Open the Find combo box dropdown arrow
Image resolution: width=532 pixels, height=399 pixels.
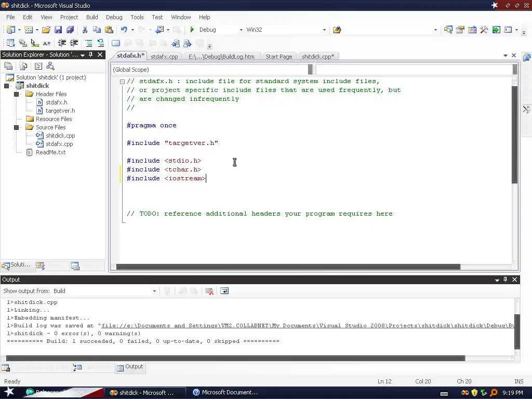click(x=436, y=30)
